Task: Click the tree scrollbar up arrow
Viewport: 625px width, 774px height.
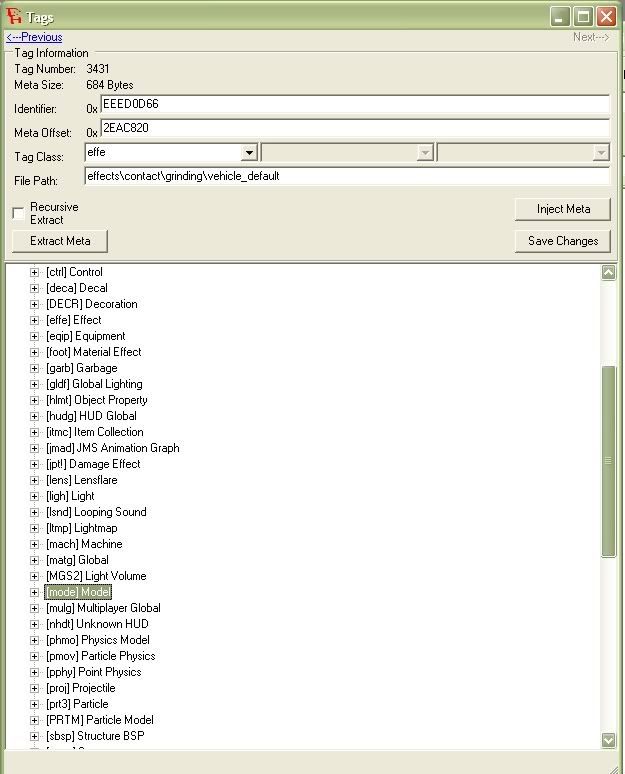Action: coord(608,272)
